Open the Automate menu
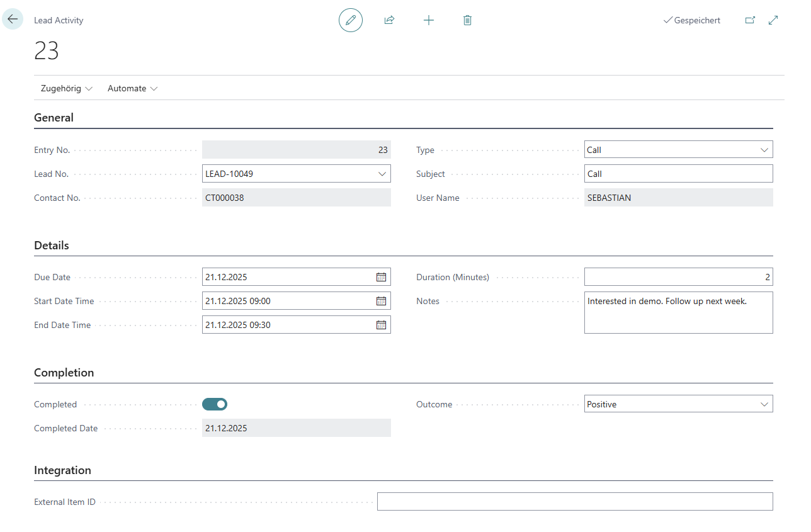811x532 pixels. [132, 89]
